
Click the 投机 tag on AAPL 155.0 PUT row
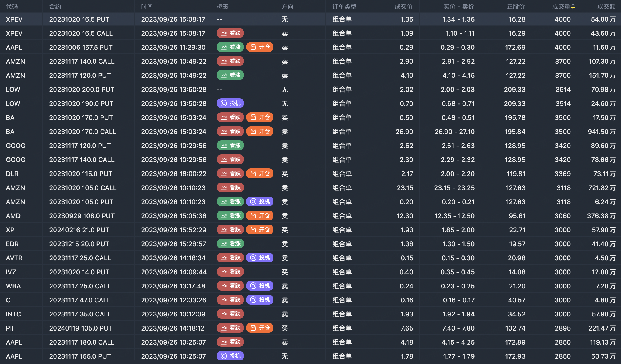pyautogui.click(x=230, y=356)
